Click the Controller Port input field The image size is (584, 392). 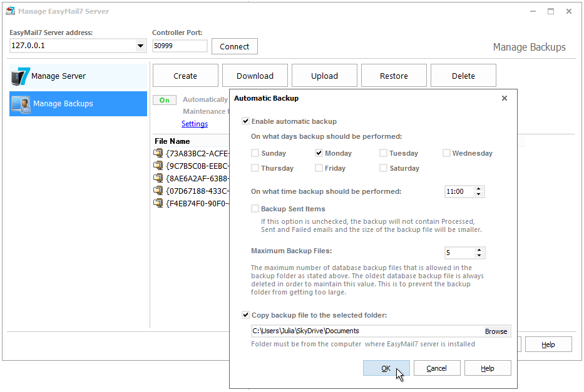tap(180, 46)
